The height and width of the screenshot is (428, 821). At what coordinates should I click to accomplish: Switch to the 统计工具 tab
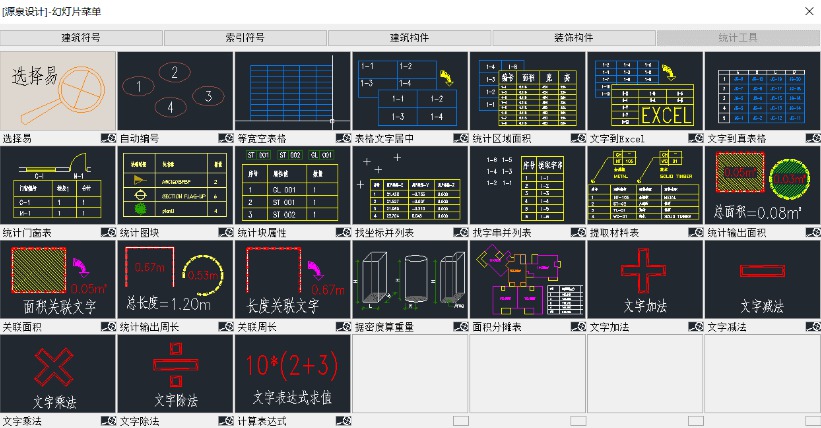738,38
